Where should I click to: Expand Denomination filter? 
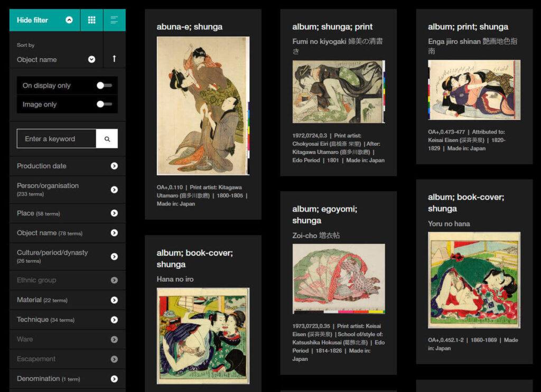pos(67,379)
